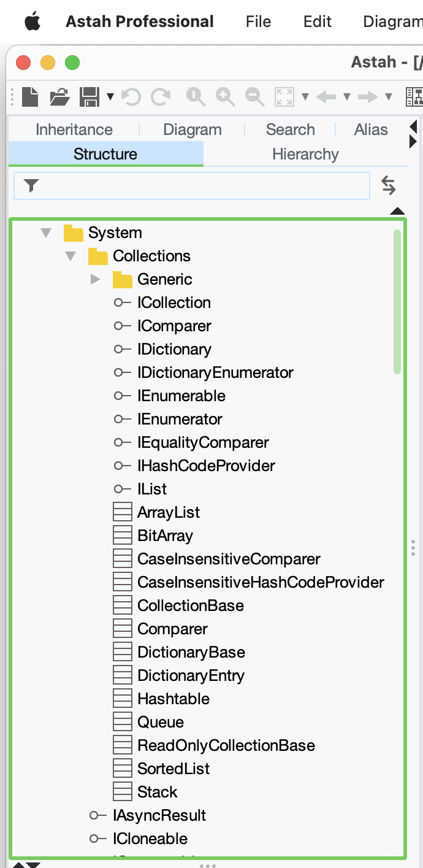Click the Fit in Window icon
Viewport: 423px width, 868px height.
[284, 97]
